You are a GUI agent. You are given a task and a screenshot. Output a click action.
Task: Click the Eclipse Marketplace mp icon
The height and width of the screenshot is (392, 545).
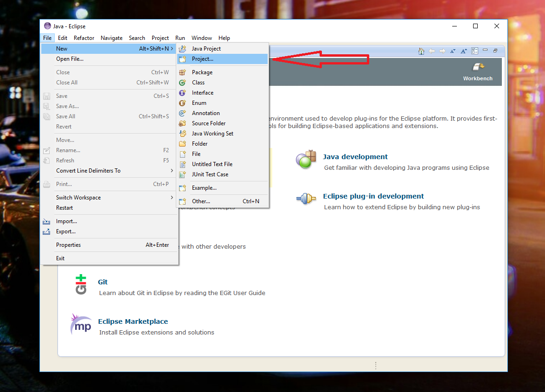(x=81, y=324)
